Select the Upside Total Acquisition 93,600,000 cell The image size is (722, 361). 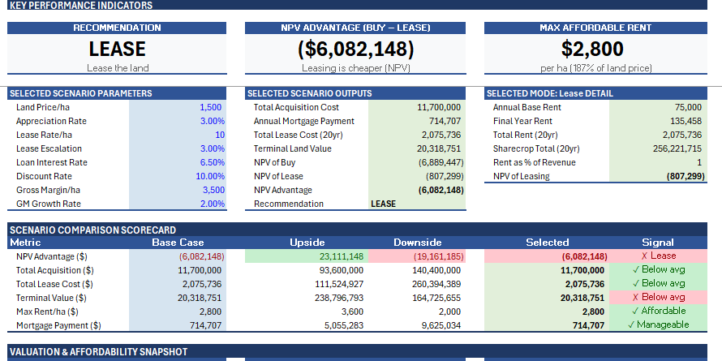click(307, 270)
